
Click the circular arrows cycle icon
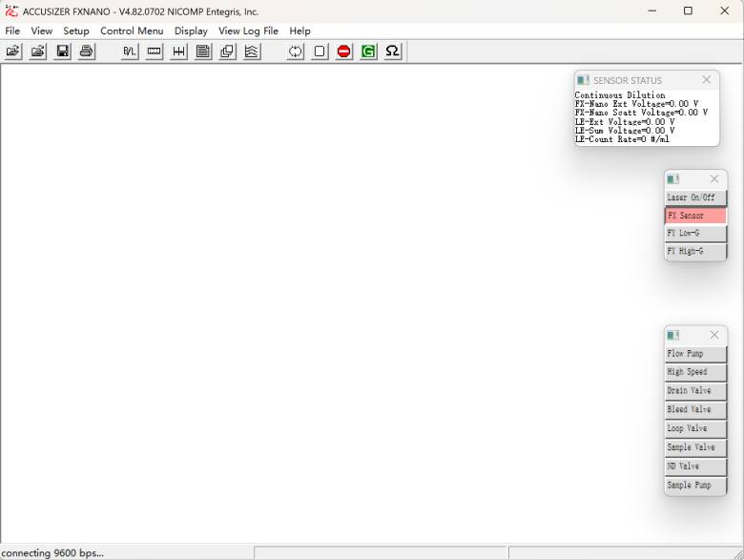pyautogui.click(x=296, y=52)
